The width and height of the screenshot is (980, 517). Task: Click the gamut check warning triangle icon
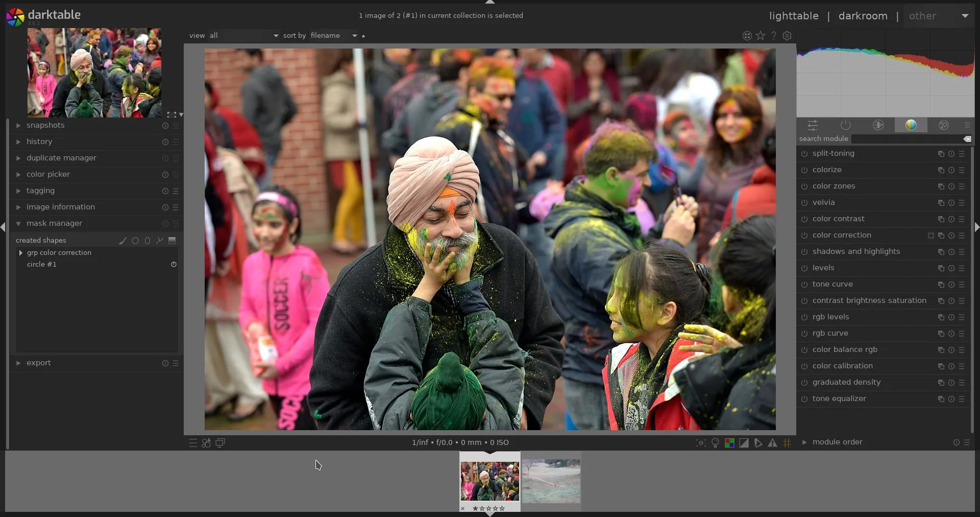tap(773, 443)
